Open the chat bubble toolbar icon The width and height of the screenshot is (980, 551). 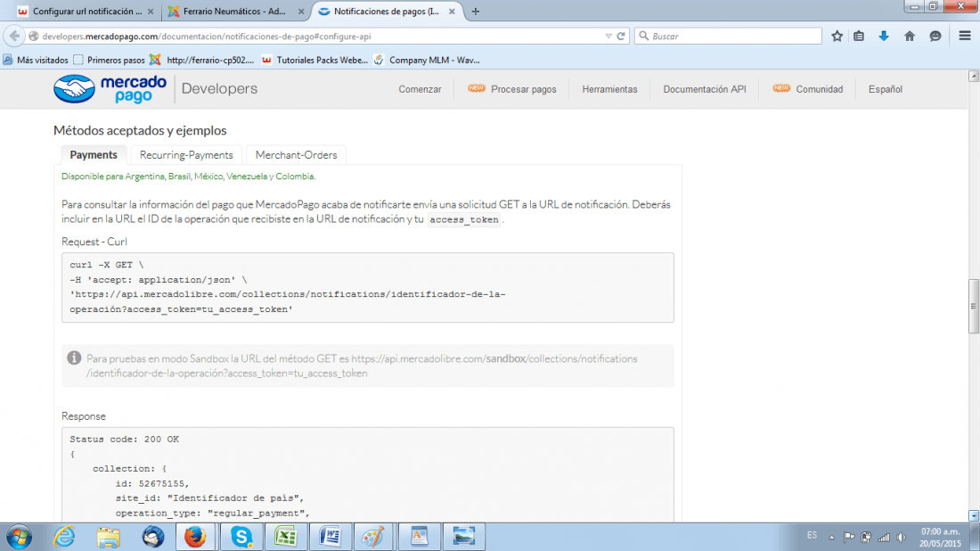[935, 37]
